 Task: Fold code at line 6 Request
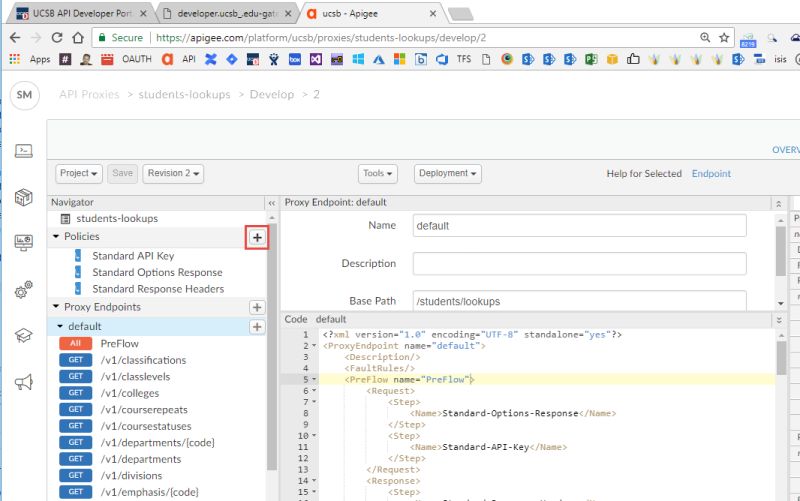[x=314, y=391]
